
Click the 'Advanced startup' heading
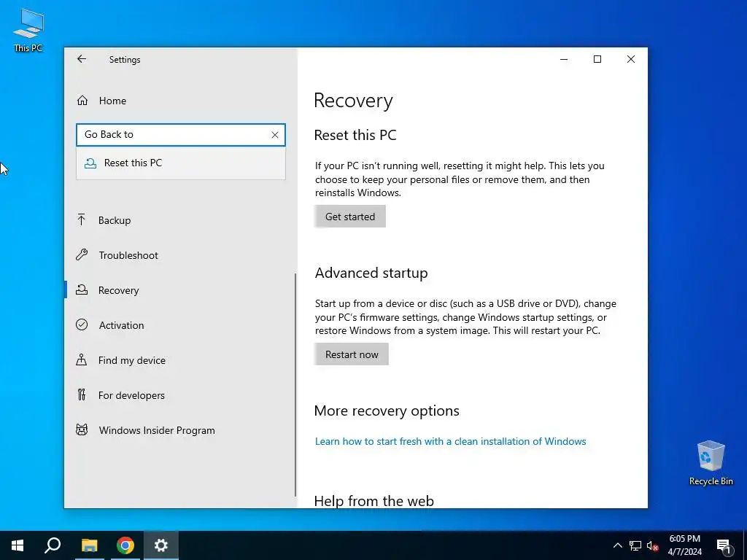point(371,273)
